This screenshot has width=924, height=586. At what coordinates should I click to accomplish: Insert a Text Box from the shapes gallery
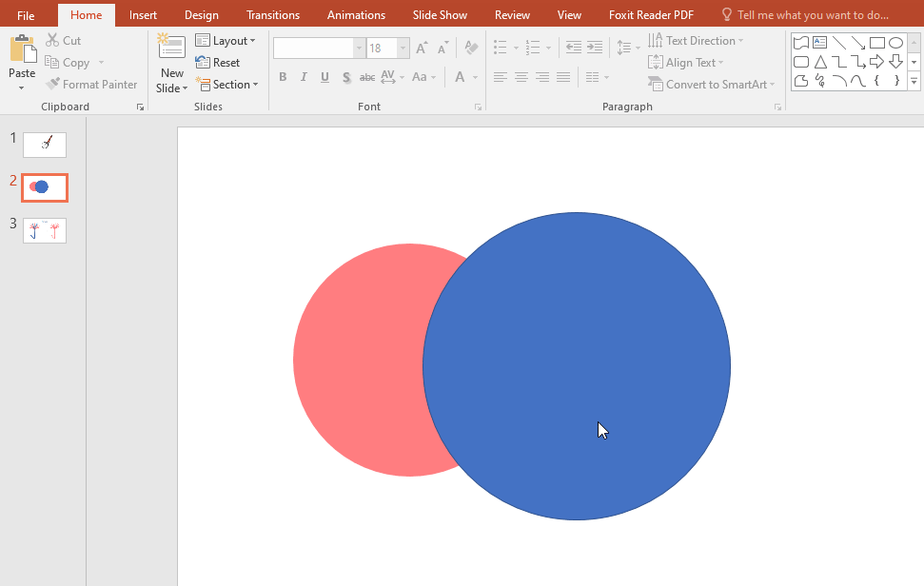(x=819, y=42)
